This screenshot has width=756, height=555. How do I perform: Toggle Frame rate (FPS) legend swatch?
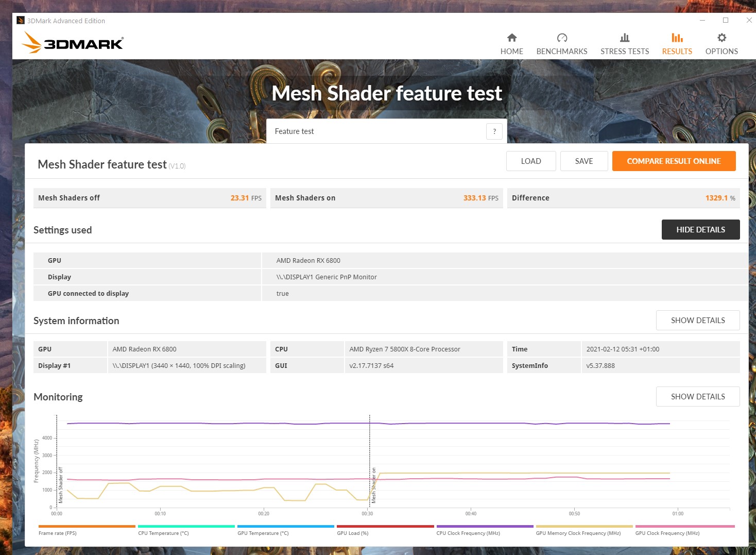(x=87, y=526)
